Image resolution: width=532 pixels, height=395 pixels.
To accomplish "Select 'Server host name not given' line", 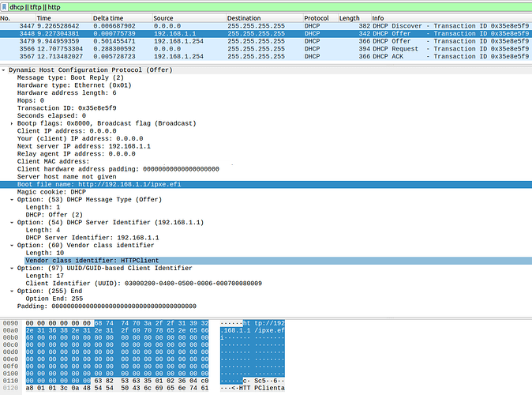I will 67,177.
